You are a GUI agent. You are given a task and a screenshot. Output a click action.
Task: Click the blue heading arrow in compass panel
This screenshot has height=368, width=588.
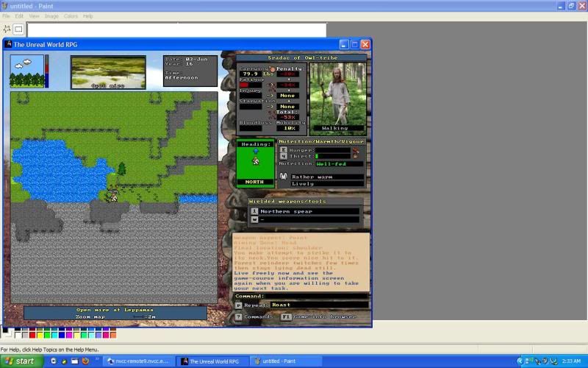click(256, 151)
